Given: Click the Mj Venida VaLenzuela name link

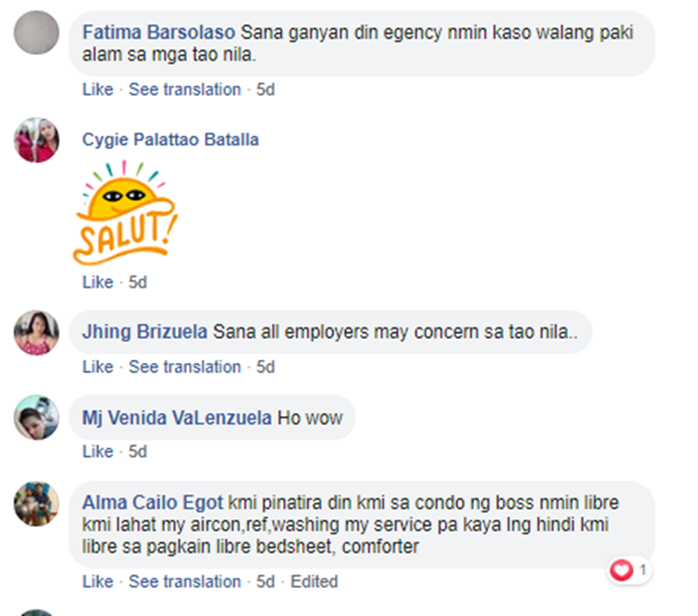Looking at the screenshot, I should 177,418.
